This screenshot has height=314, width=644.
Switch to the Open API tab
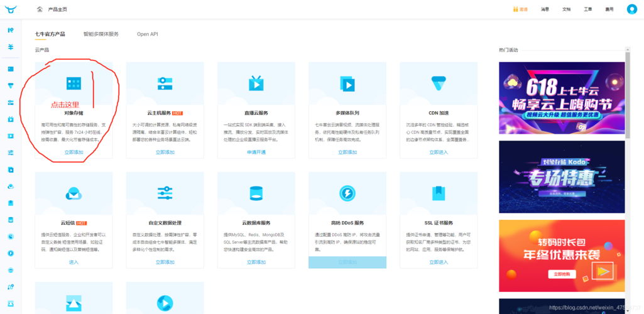(x=148, y=34)
